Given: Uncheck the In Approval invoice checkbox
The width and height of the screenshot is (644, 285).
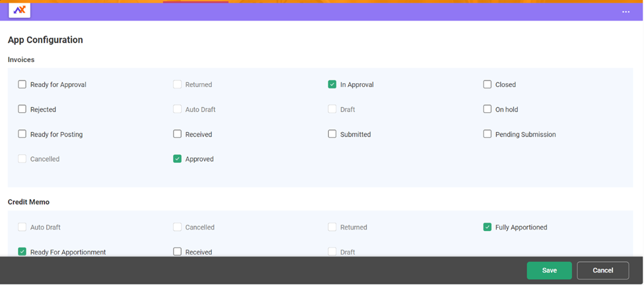Looking at the screenshot, I should coord(332,84).
